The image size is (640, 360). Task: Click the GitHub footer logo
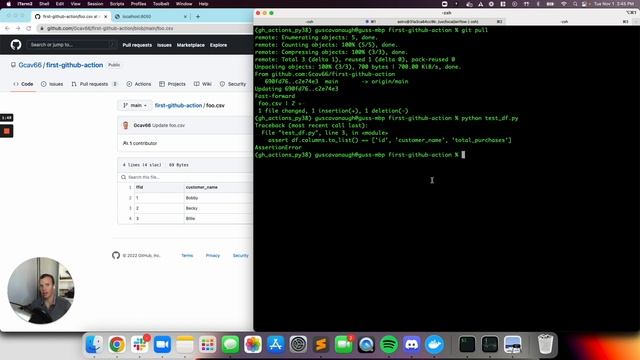click(116, 255)
